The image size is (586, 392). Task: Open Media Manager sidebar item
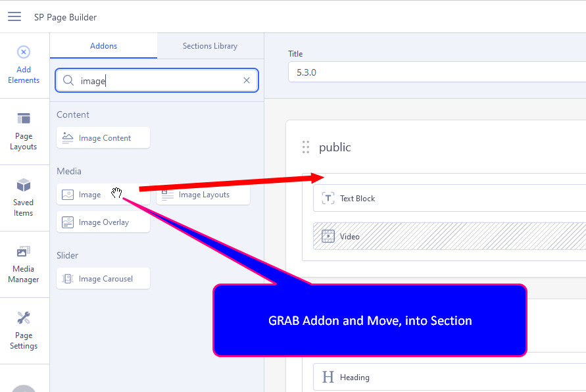point(24,264)
